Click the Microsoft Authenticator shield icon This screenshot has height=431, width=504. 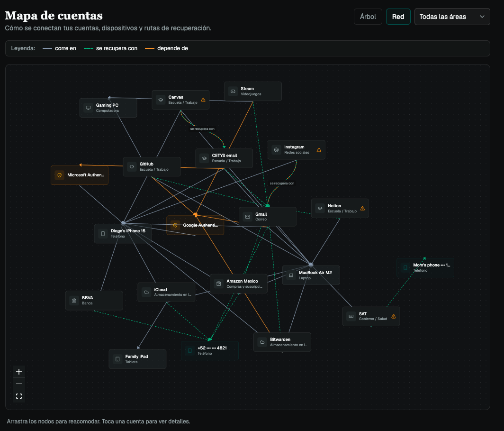pos(59,175)
